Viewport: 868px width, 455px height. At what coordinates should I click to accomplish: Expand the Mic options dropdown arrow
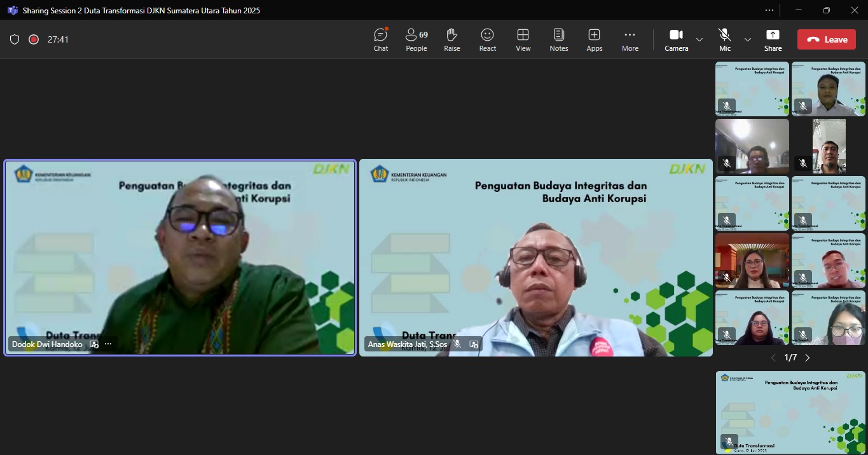(x=748, y=39)
